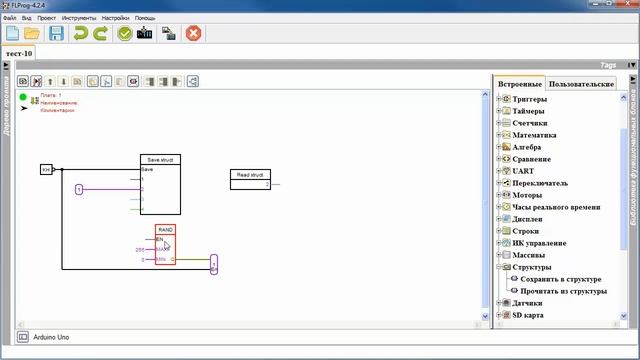This screenshot has width=640, height=360.
Task: Select the Save struct block on canvas
Action: (160, 184)
